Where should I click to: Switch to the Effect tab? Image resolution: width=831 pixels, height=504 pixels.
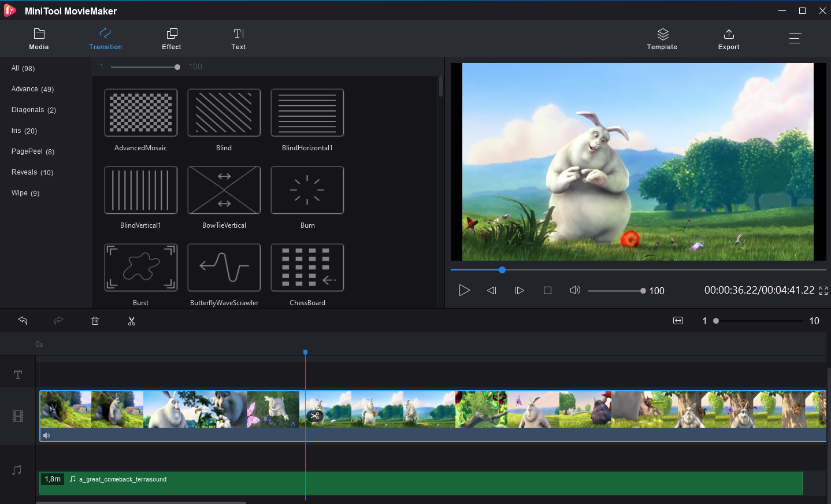(x=171, y=39)
